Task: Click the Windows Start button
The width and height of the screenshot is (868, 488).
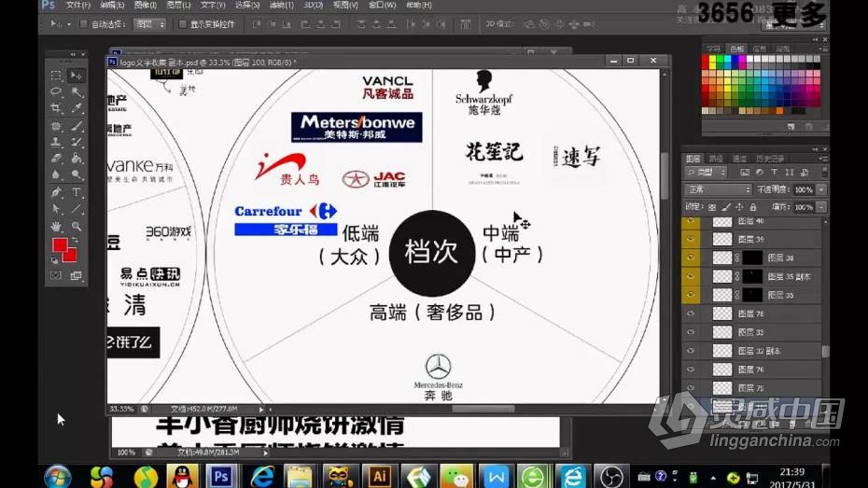Action: pyautogui.click(x=58, y=477)
